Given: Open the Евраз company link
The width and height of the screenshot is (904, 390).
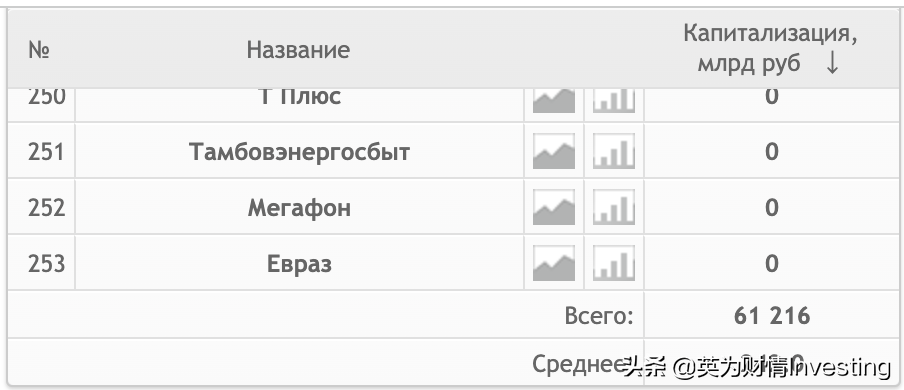Looking at the screenshot, I should 299,264.
